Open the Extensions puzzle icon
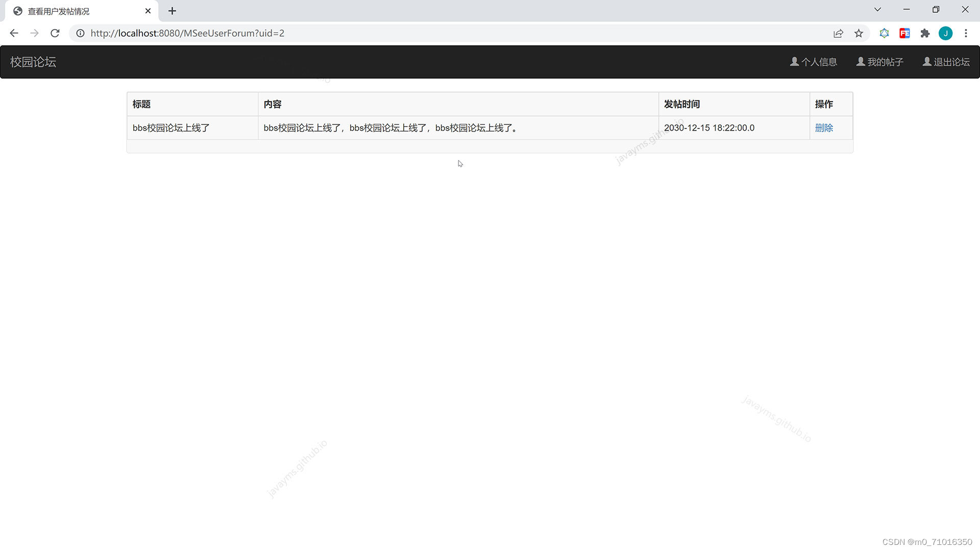 (x=925, y=33)
